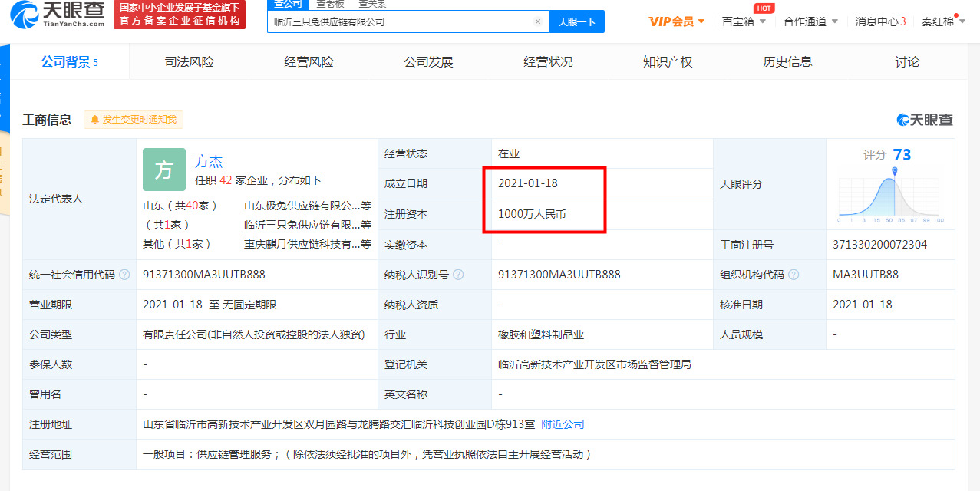Select the 经营风险 tab
Viewport: 980px width, 491px height.
click(309, 62)
